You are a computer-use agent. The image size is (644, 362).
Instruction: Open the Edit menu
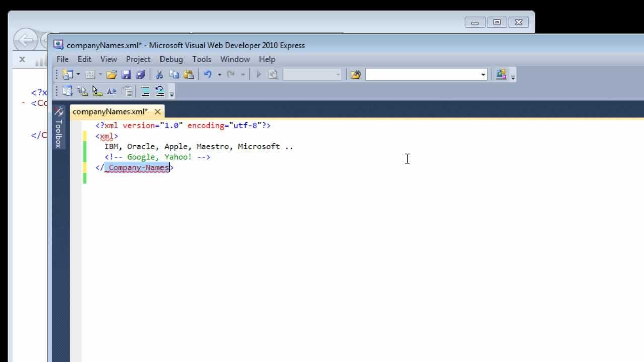85,59
